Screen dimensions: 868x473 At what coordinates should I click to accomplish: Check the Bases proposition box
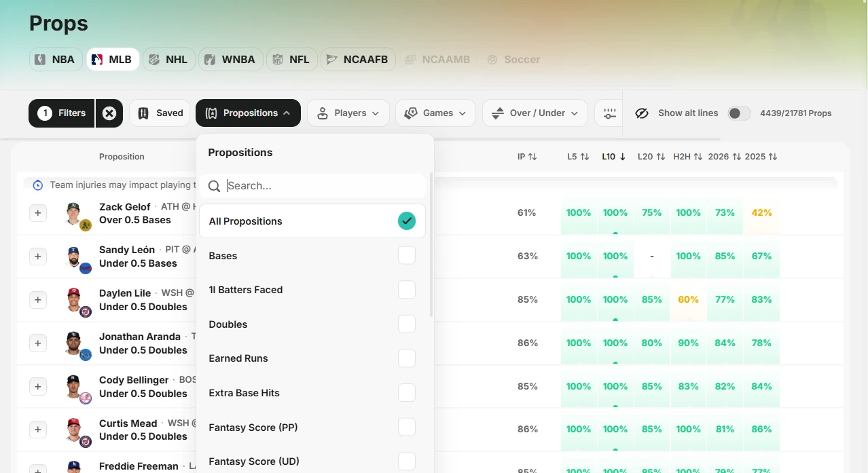point(407,255)
